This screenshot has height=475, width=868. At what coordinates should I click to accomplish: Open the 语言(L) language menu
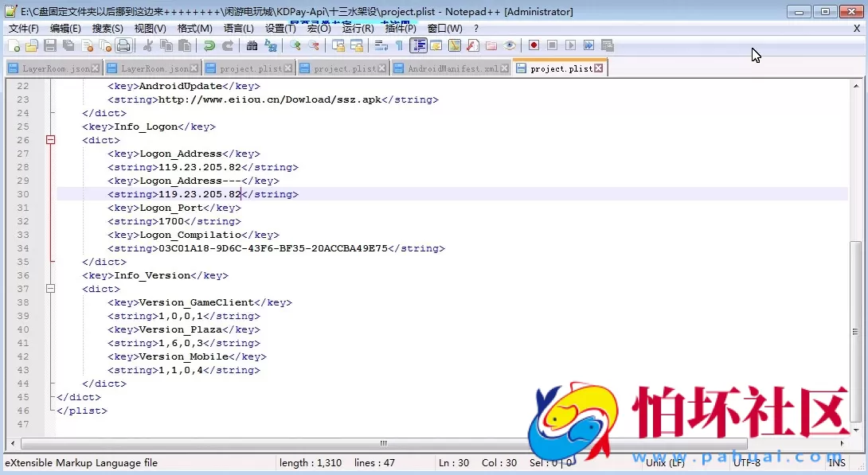click(239, 29)
